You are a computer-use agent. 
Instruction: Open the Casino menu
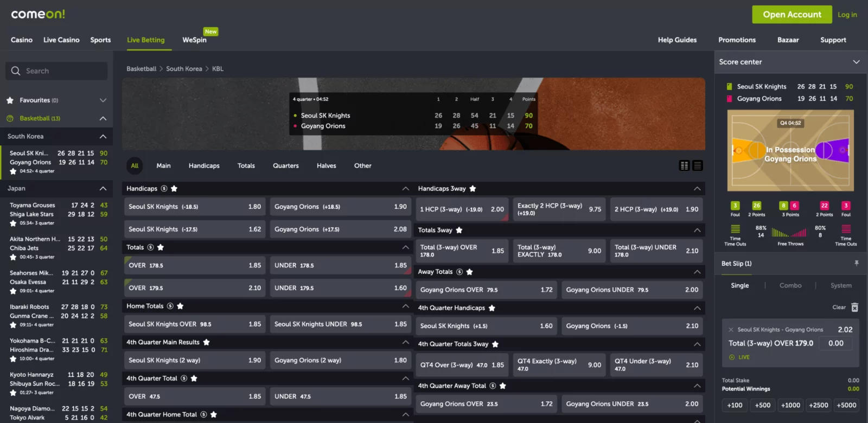click(22, 40)
